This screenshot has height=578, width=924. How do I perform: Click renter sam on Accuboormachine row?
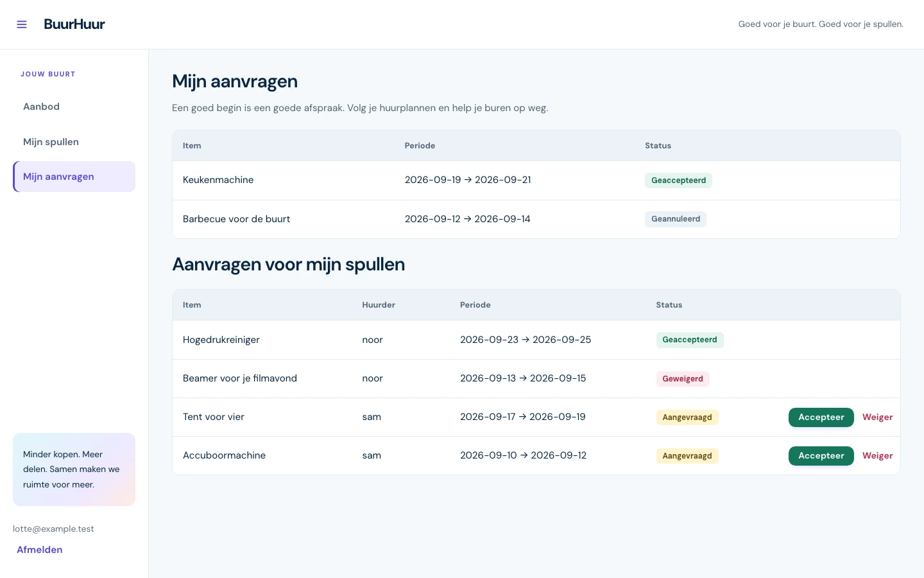click(x=372, y=455)
